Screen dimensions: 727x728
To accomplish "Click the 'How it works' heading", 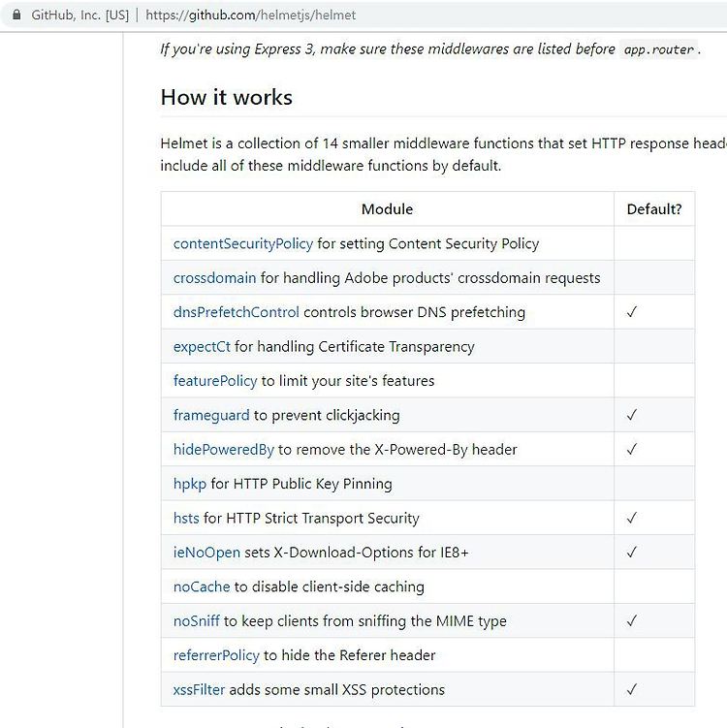I will (227, 98).
